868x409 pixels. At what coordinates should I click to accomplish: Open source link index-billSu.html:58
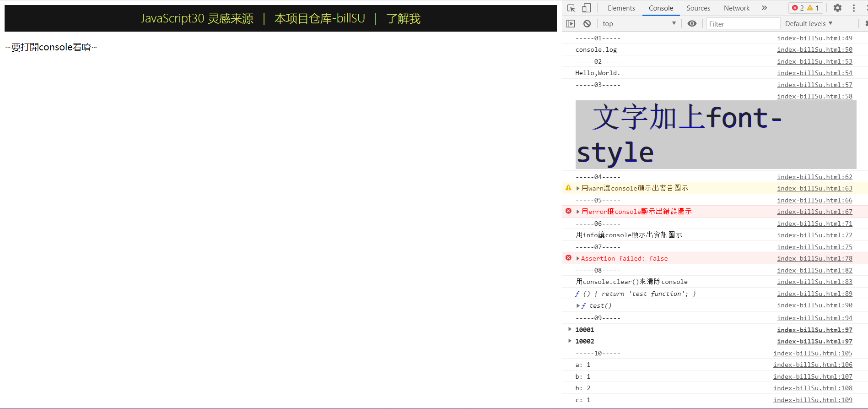tap(814, 96)
